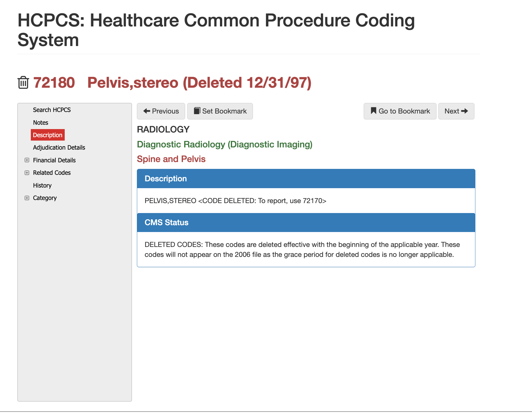Select Notes in the sidebar

[x=40, y=123]
